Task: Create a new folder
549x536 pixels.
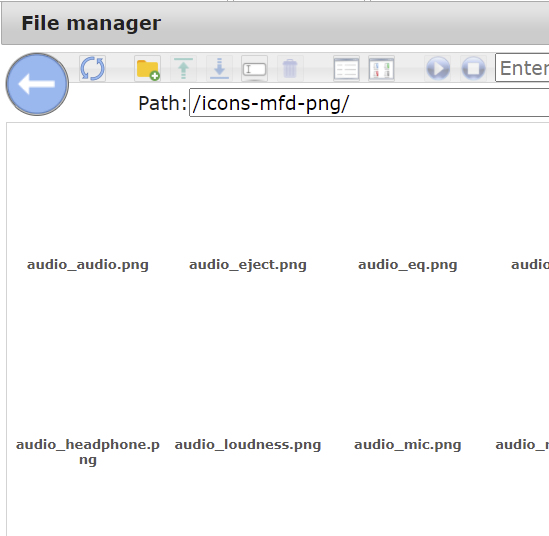Action: coord(148,68)
